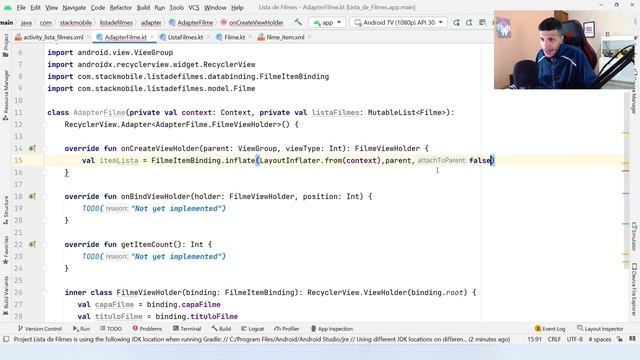
Task: Click the override gutter icon on line 14
Action: 32,149
